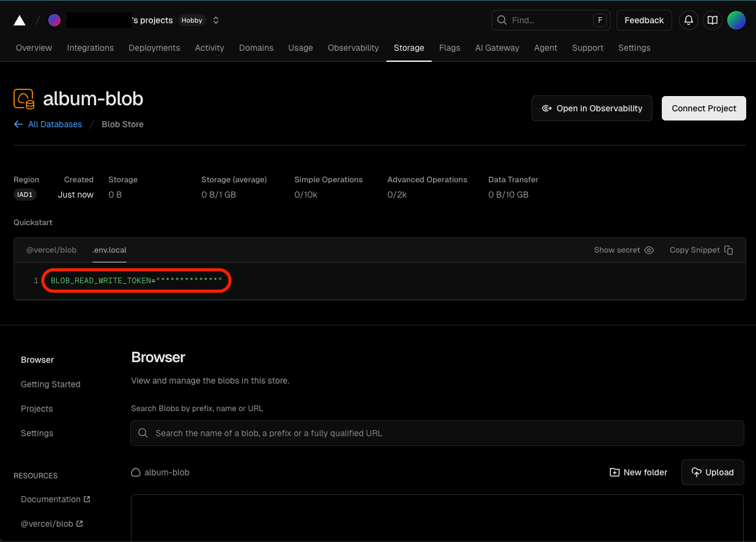Click the Vercel triangle logo

19,20
